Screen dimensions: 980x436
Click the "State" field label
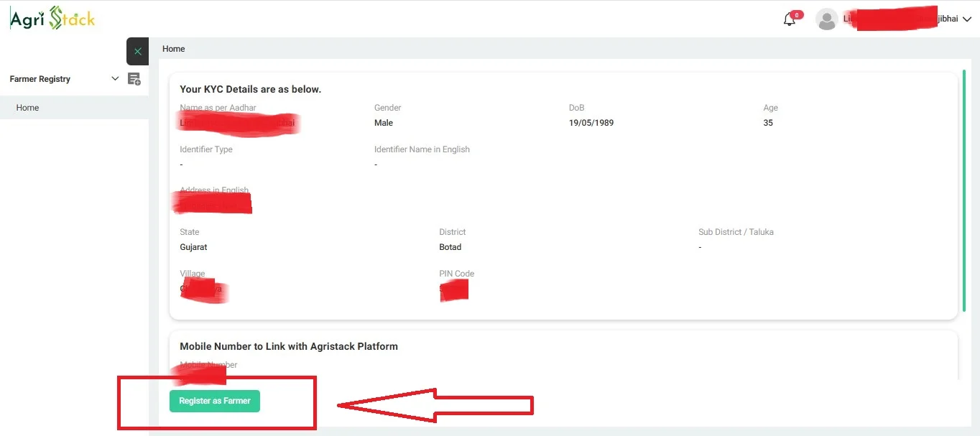190,232
